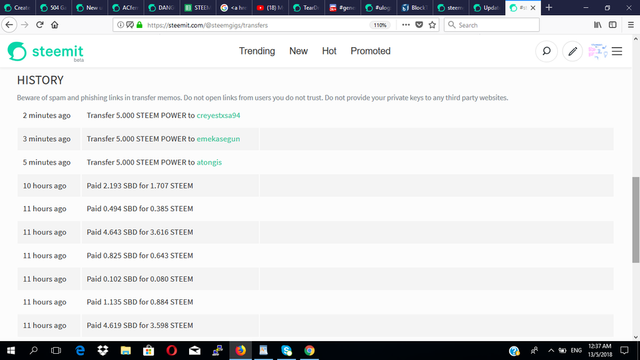
Task: Reload the current page
Action: [x=40, y=25]
